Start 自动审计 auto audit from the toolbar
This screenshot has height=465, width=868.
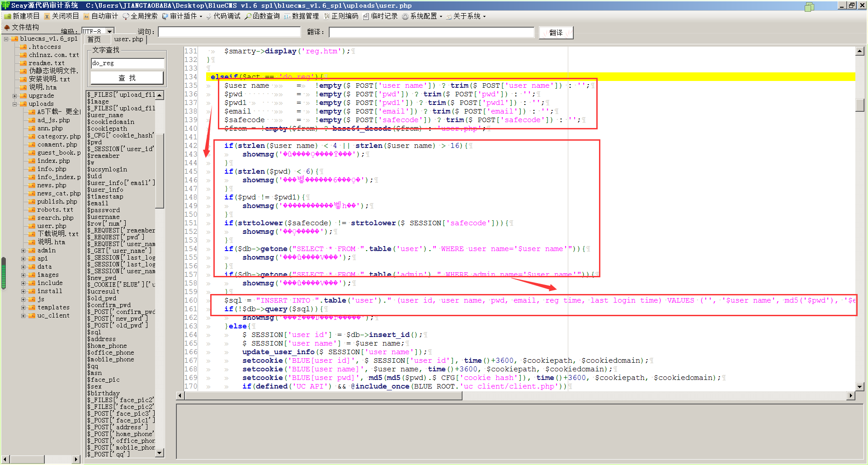tap(100, 16)
